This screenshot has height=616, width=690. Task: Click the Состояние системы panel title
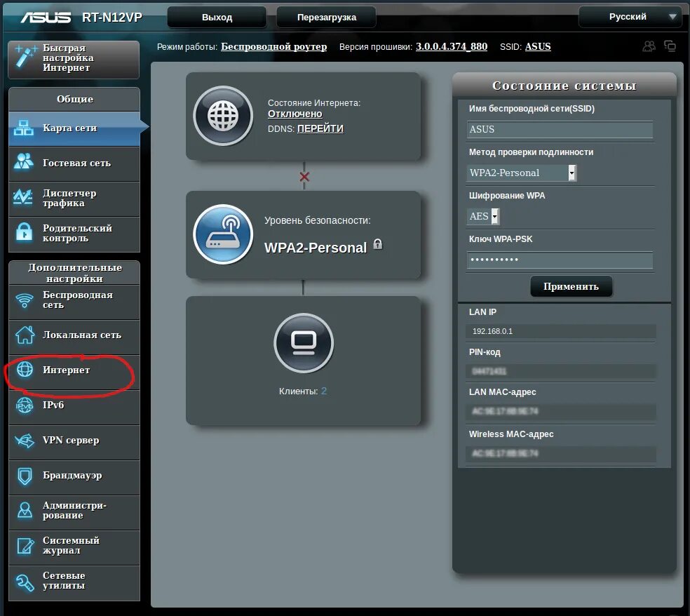click(x=564, y=86)
